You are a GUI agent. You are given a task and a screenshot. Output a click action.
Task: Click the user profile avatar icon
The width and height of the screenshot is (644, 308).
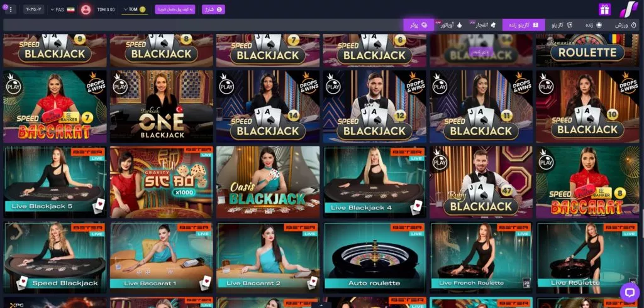point(86,9)
